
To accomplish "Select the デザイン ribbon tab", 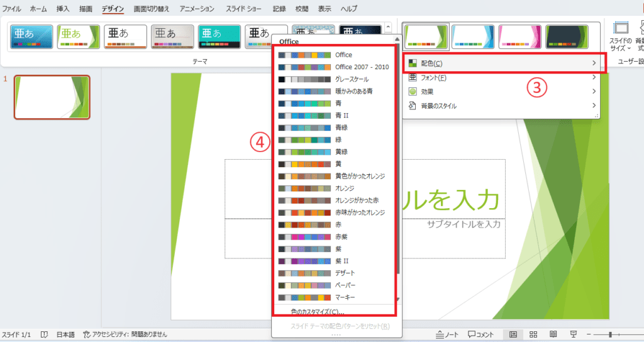I will 113,9.
